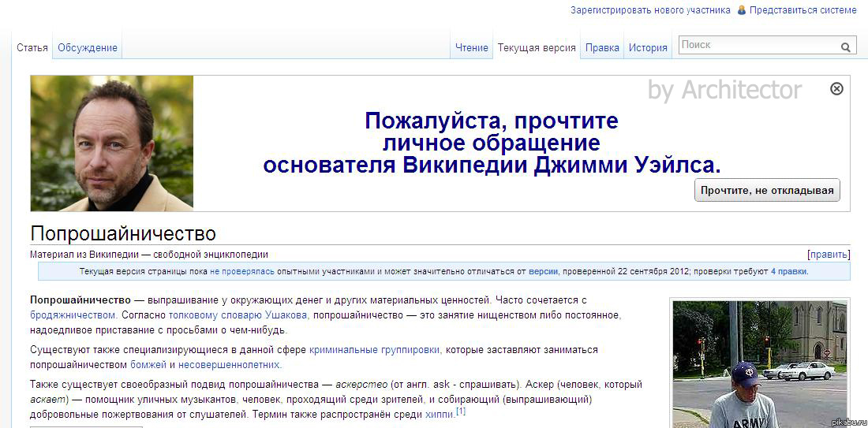Open the article's street photo thumbnail
Image resolution: width=868 pixels, height=428 pixels.
coord(758,364)
